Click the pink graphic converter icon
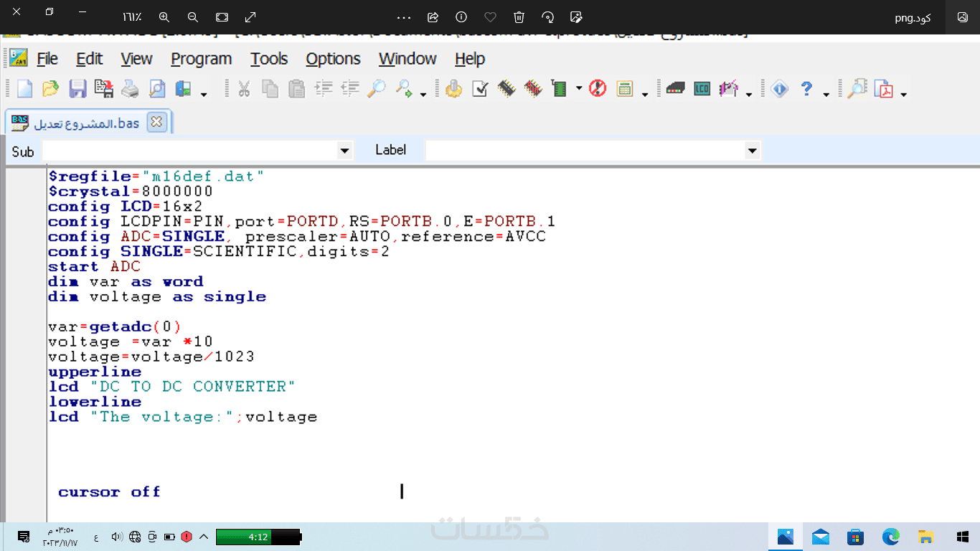Image resolution: width=980 pixels, height=551 pixels. (x=729, y=89)
